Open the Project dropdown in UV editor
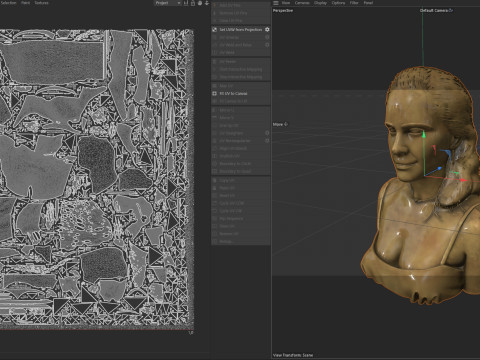 168,3
